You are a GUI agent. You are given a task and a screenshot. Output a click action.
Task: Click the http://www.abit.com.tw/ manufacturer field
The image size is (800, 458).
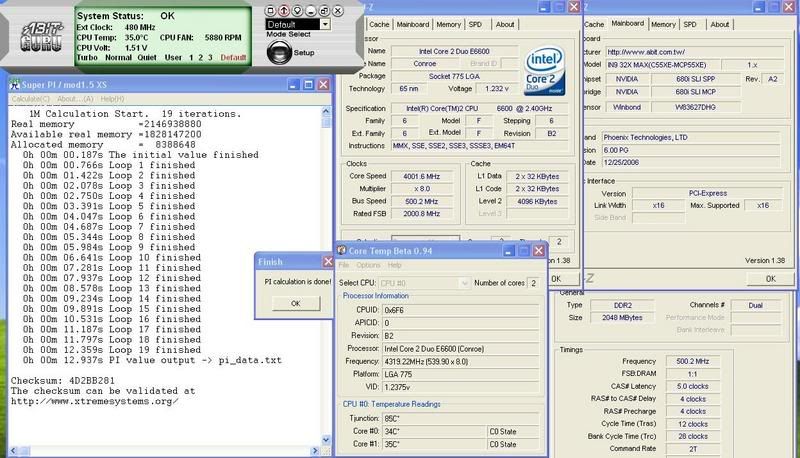pyautogui.click(x=694, y=52)
